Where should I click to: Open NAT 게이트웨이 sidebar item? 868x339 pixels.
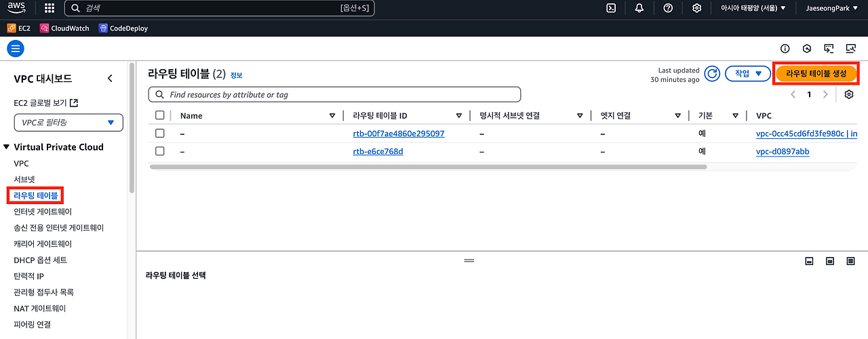[40, 308]
